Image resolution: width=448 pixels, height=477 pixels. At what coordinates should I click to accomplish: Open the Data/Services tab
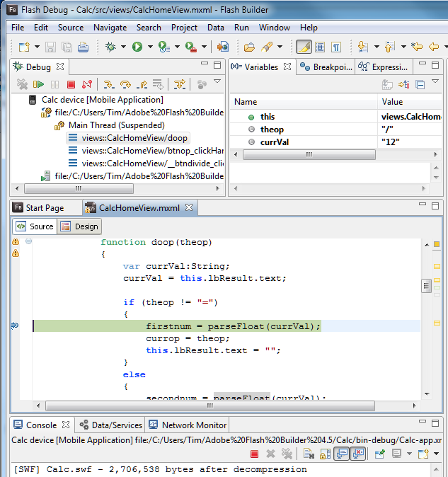[x=110, y=425]
